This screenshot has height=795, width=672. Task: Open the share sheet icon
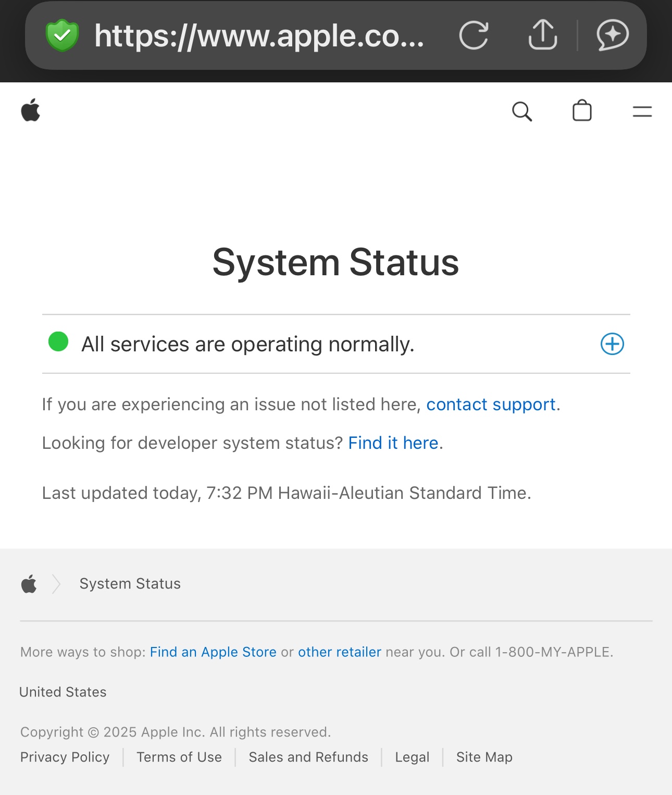[543, 34]
